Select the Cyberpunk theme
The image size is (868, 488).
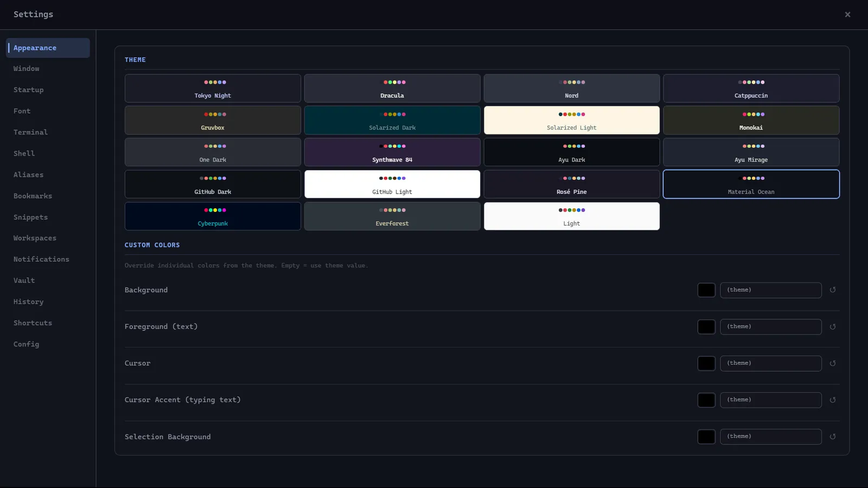point(213,216)
